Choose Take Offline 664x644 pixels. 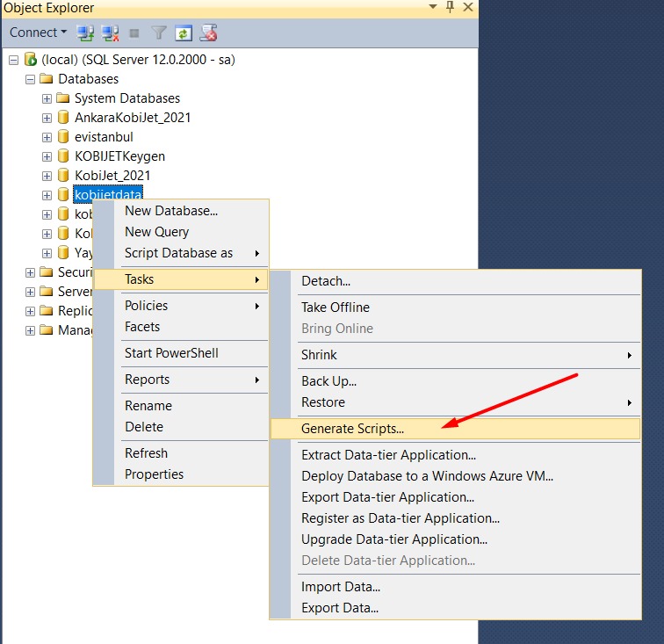click(x=455, y=308)
